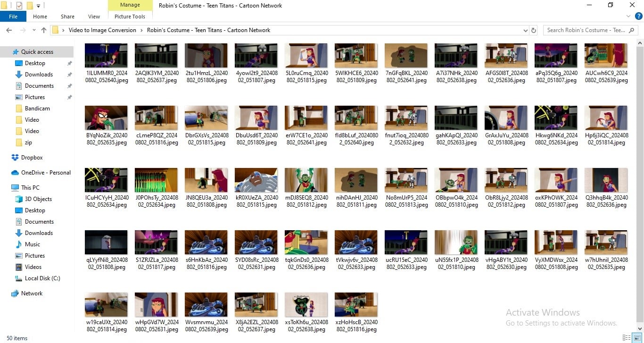Open Local Disk (C:) in sidebar

point(42,278)
